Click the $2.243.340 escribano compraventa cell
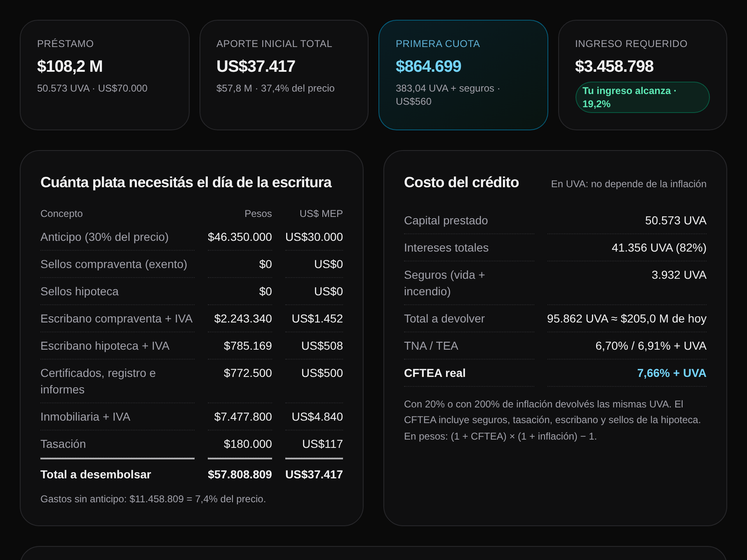This screenshot has height=560, width=747. [x=243, y=319]
